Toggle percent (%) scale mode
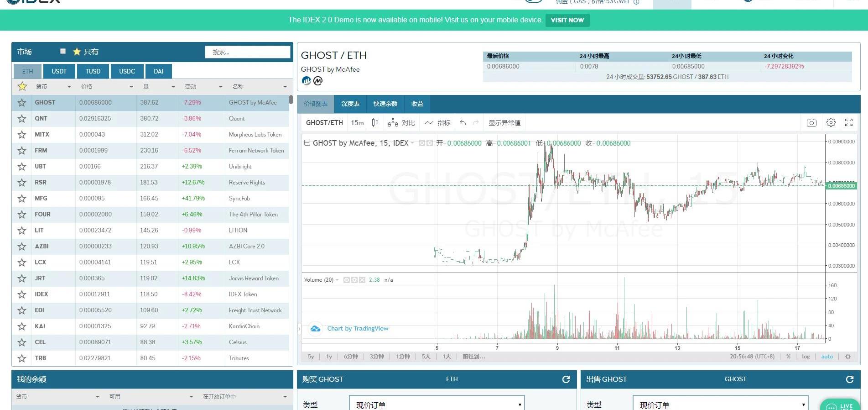 [788, 357]
